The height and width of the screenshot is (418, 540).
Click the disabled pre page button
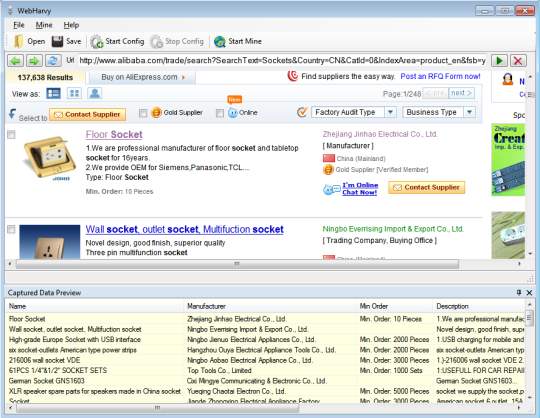tap(436, 93)
